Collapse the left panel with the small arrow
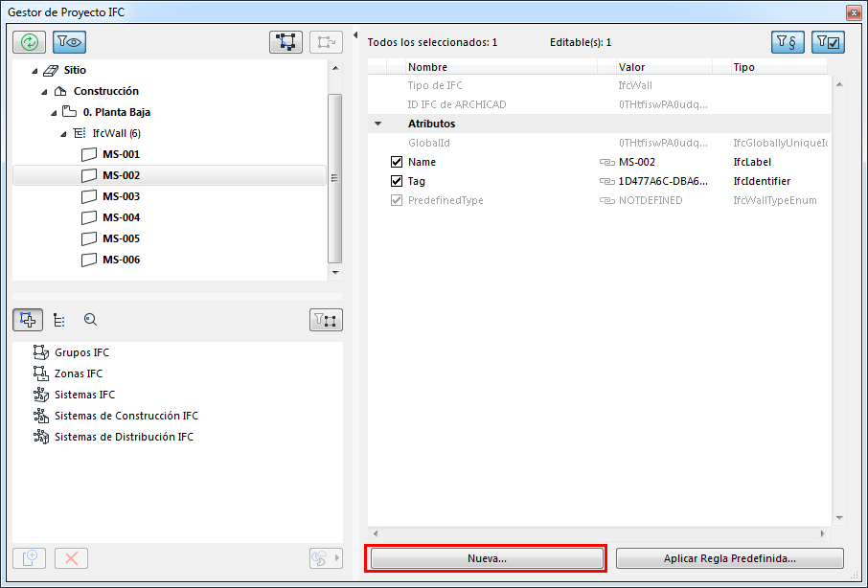This screenshot has height=588, width=868. pos(355,35)
